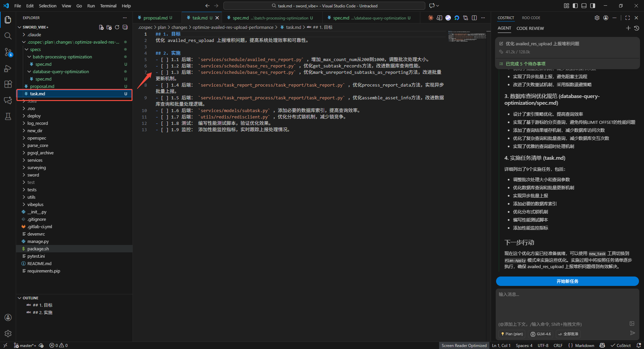Screen dimensions: 644x349
Task: Collapse all folders in explorer
Action: point(125,27)
